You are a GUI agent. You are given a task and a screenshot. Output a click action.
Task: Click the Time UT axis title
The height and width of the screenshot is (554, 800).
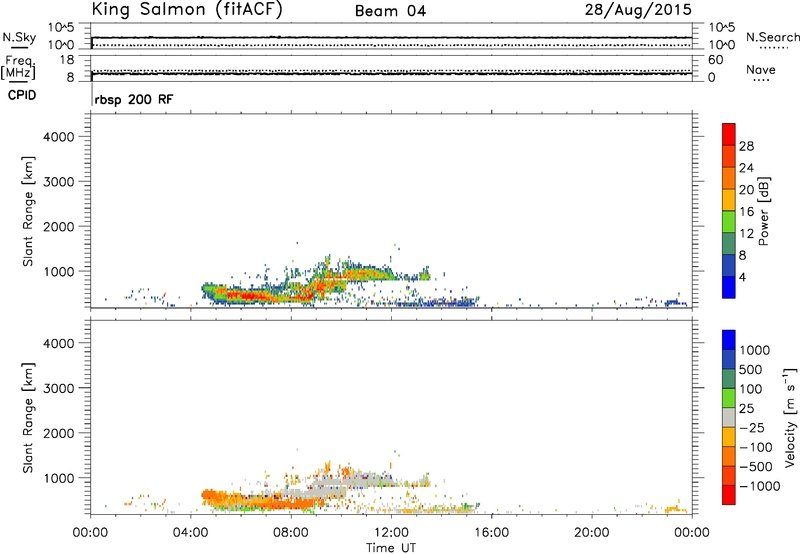click(x=391, y=548)
